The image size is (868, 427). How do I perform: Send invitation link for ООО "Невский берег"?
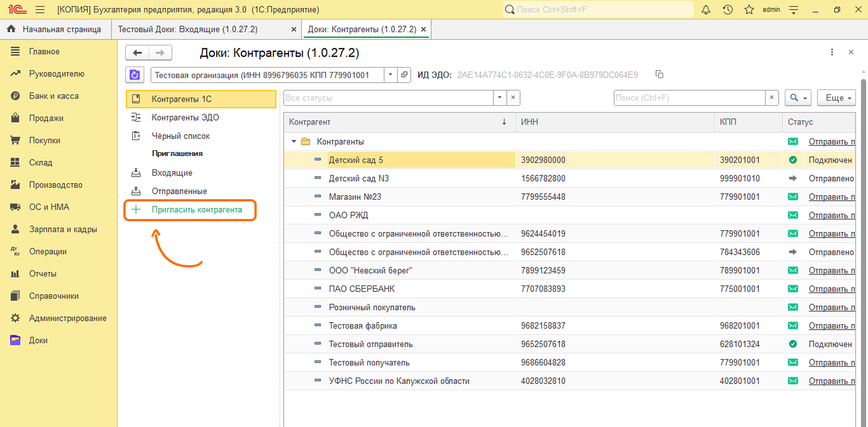[x=832, y=270]
